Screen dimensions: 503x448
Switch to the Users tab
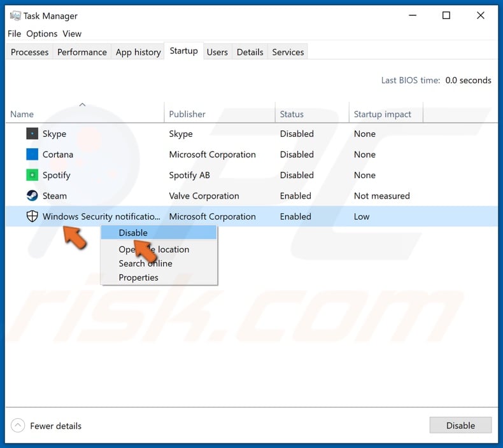pyautogui.click(x=217, y=52)
